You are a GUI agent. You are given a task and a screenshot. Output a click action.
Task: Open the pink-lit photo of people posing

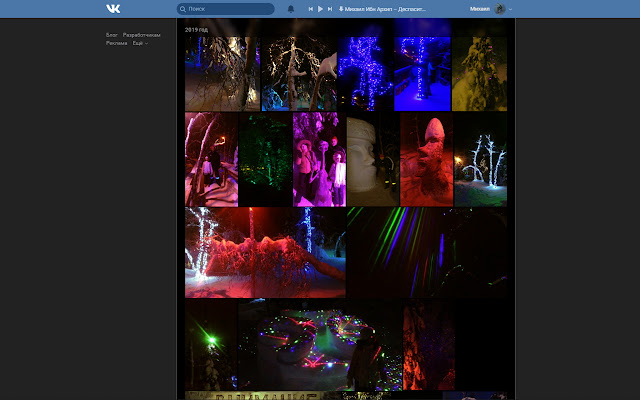318,160
